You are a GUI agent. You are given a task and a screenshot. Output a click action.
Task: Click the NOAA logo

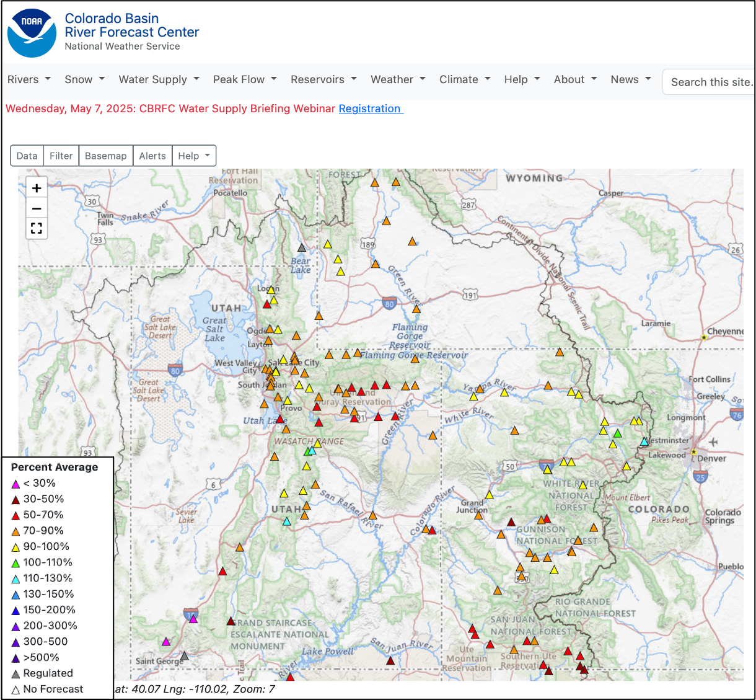coord(32,33)
